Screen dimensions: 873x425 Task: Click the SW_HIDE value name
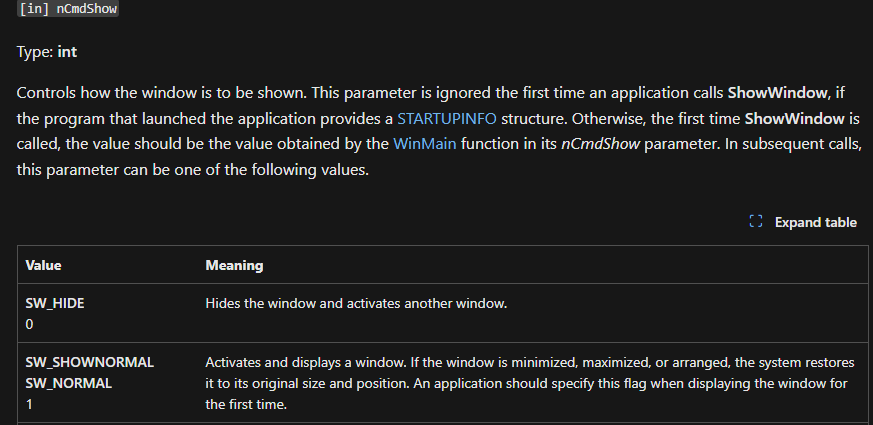click(55, 304)
